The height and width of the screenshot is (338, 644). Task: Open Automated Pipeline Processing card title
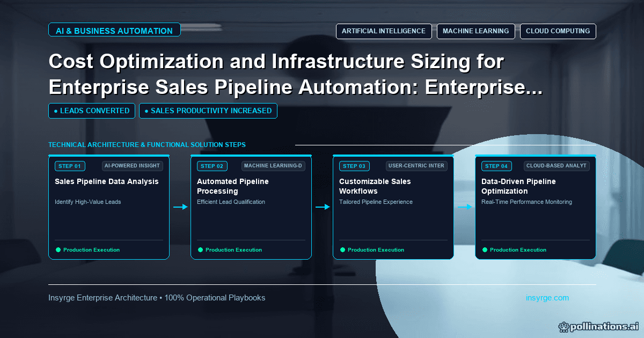[233, 186]
